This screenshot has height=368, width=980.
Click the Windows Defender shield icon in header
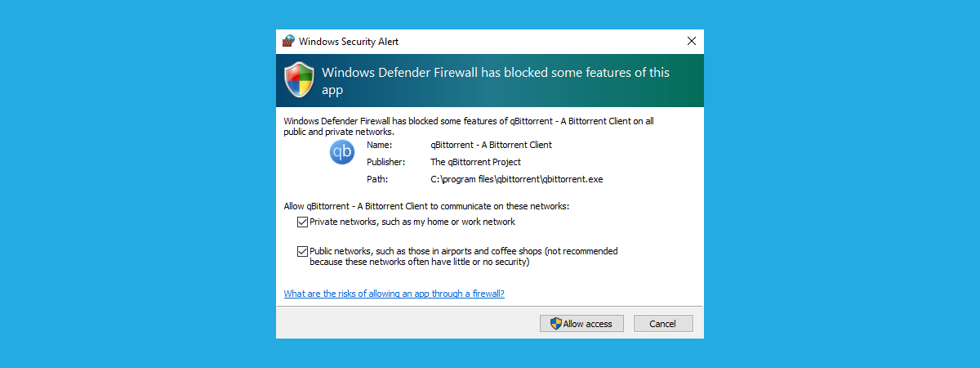pyautogui.click(x=299, y=80)
